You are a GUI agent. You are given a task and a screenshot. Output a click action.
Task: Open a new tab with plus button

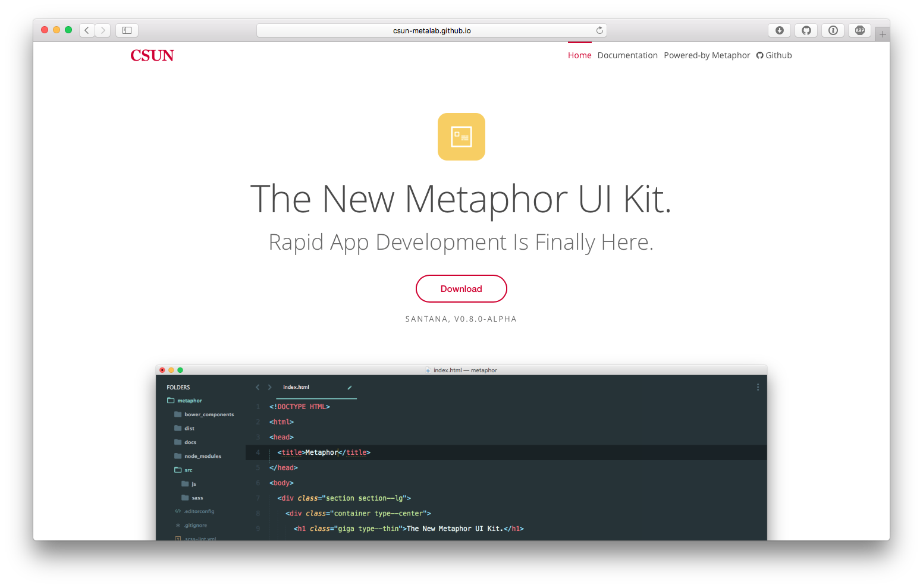tap(883, 34)
